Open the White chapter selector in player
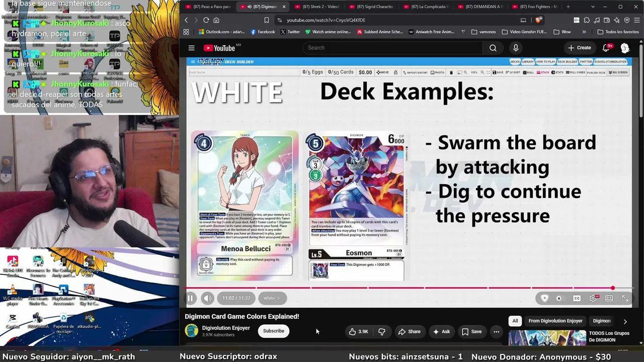 click(272, 298)
